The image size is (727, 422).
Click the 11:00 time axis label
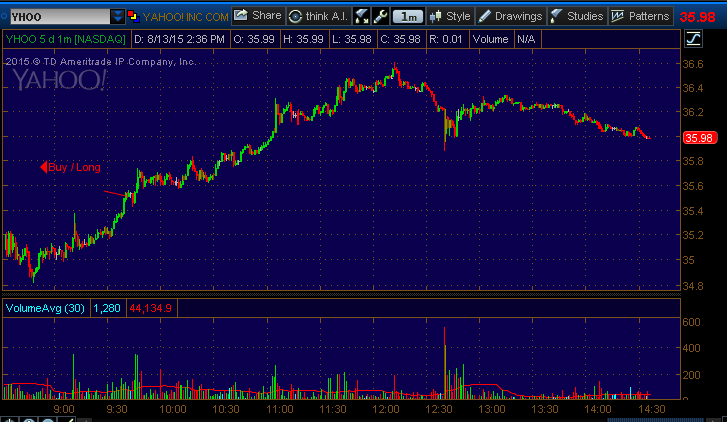tap(280, 409)
